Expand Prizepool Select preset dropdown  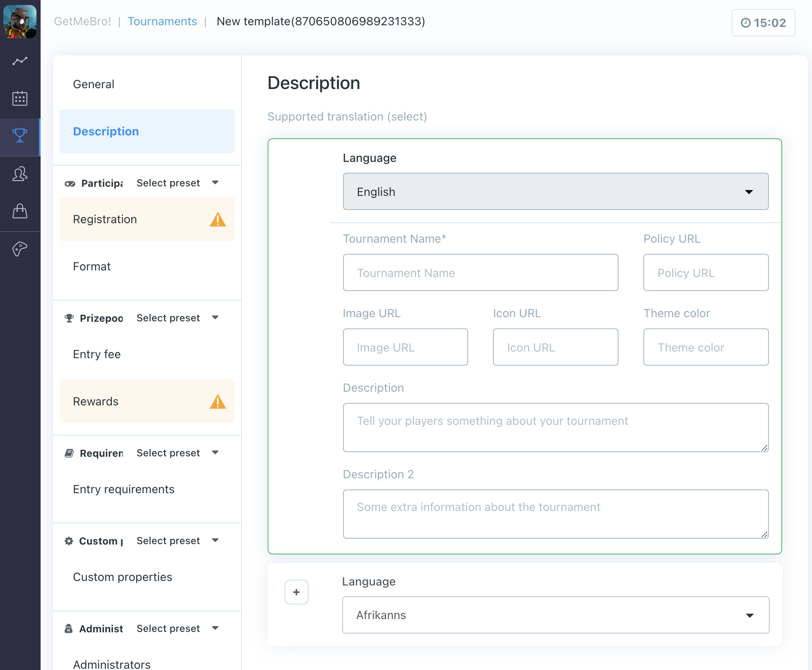tap(177, 318)
